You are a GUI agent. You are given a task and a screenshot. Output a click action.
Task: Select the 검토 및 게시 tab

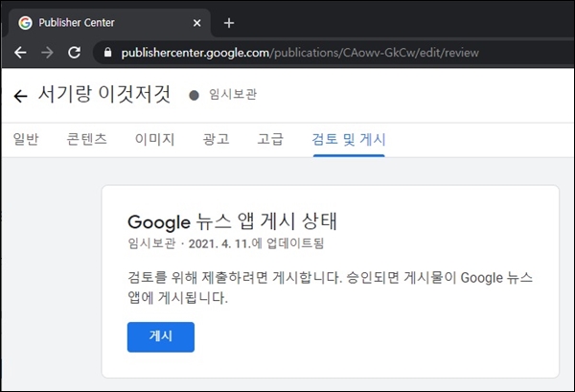pyautogui.click(x=349, y=139)
